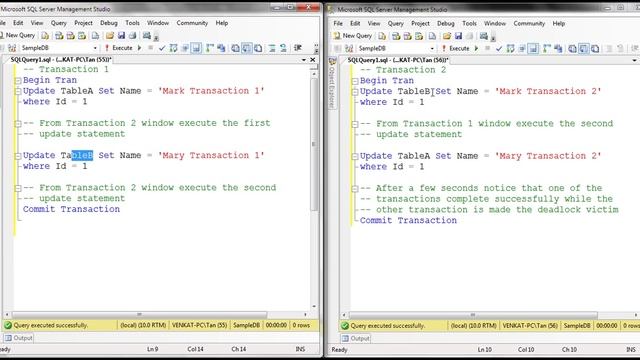
Task: Open the active files dropdown arrow in the left window
Action: click(304, 60)
